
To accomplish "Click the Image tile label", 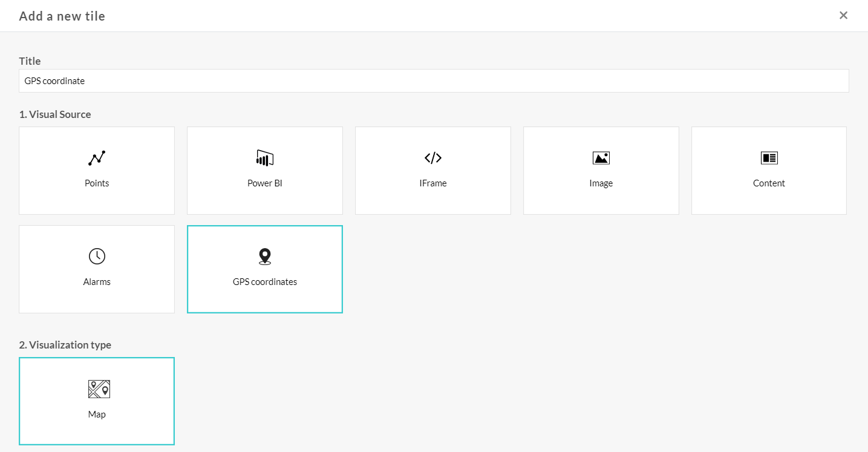I will pyautogui.click(x=601, y=183).
